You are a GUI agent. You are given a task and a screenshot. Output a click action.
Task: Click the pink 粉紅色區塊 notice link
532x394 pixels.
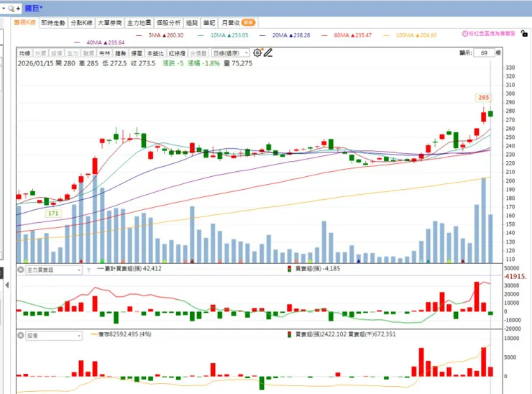coord(492,34)
